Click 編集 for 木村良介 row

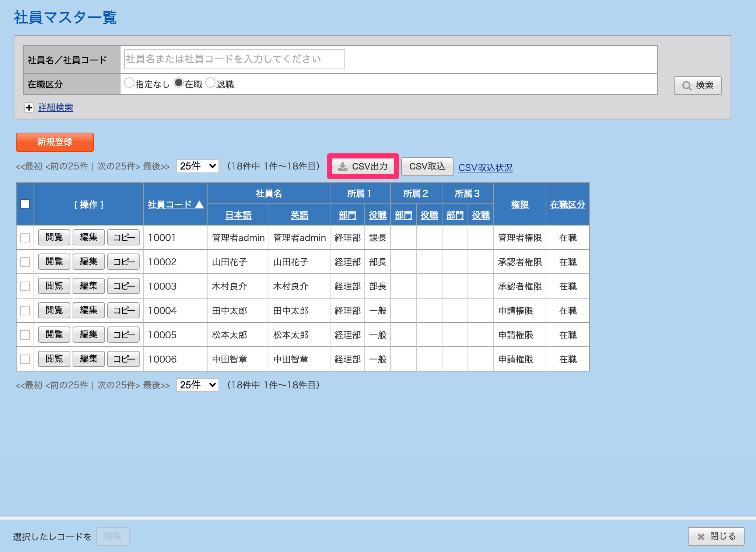[x=89, y=286]
